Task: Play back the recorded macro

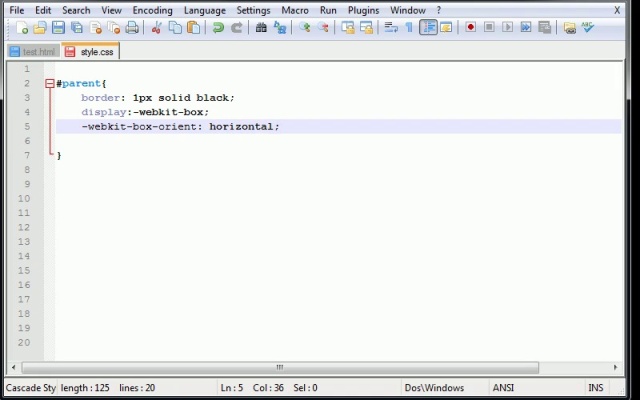Action: tap(507, 27)
